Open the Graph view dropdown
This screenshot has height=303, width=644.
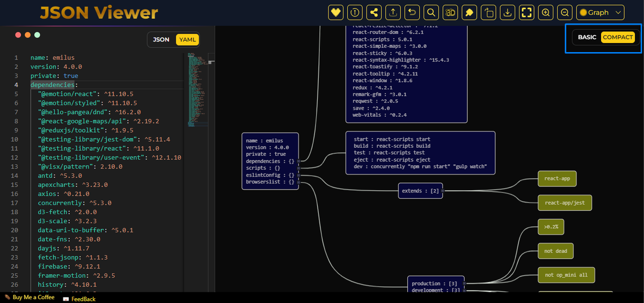click(600, 12)
